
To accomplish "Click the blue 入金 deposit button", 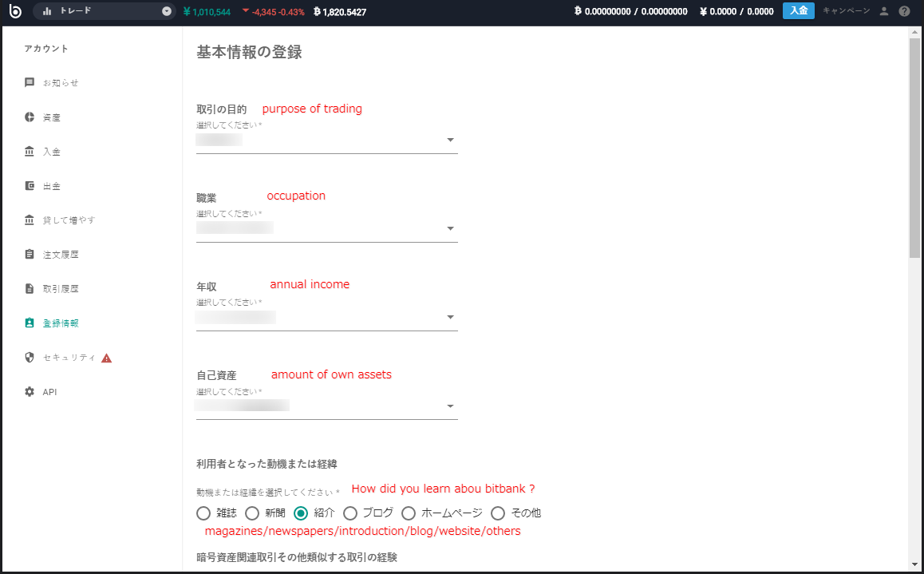I will pos(799,10).
